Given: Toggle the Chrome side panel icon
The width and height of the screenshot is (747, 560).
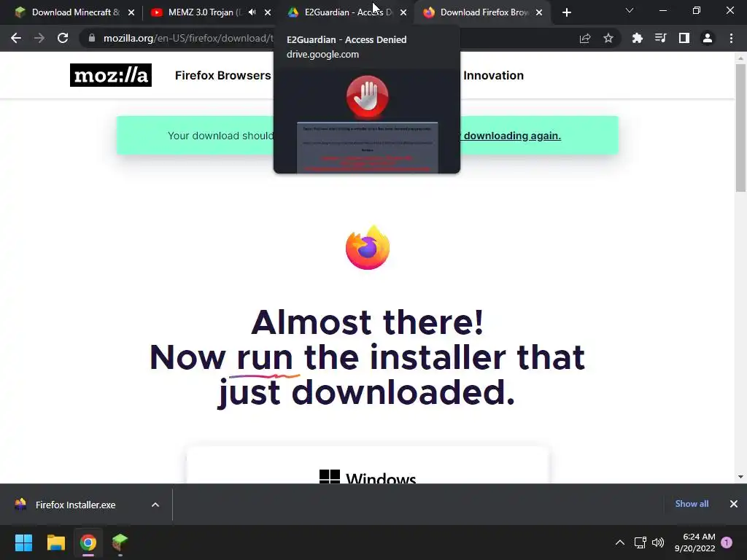Looking at the screenshot, I should point(684,38).
